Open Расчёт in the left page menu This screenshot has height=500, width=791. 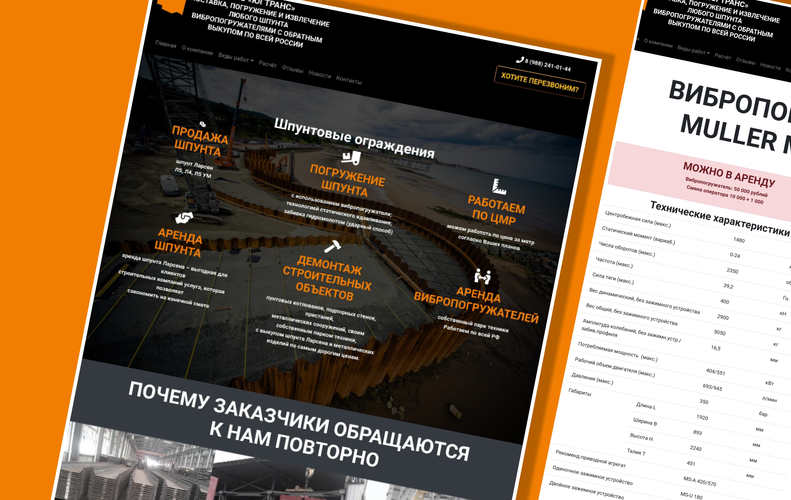(268, 64)
